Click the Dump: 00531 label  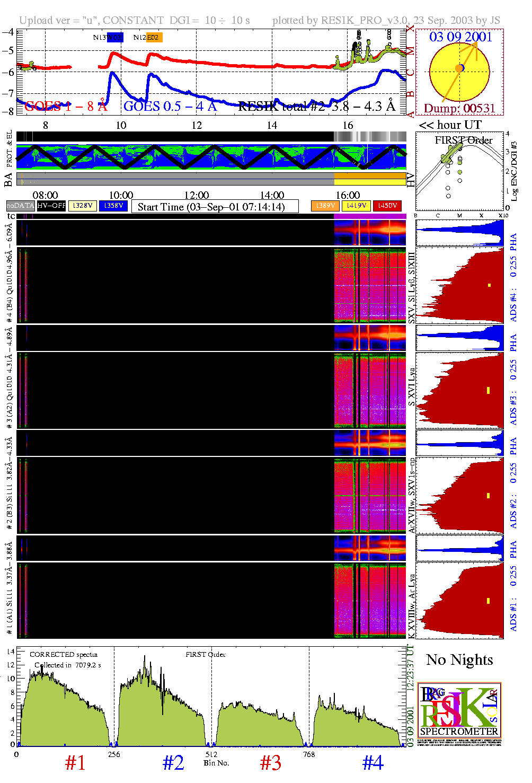[x=459, y=108]
